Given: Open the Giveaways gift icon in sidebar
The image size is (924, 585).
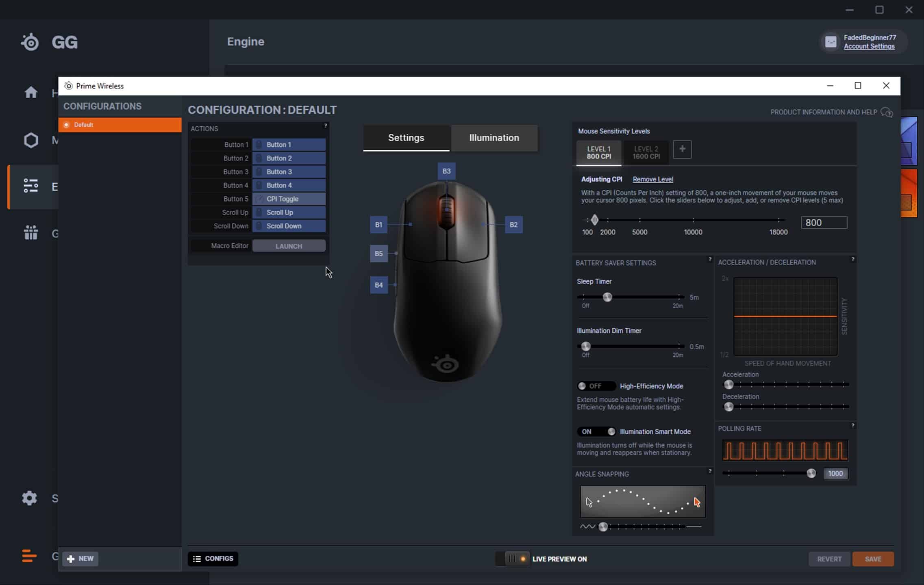Looking at the screenshot, I should click(31, 233).
